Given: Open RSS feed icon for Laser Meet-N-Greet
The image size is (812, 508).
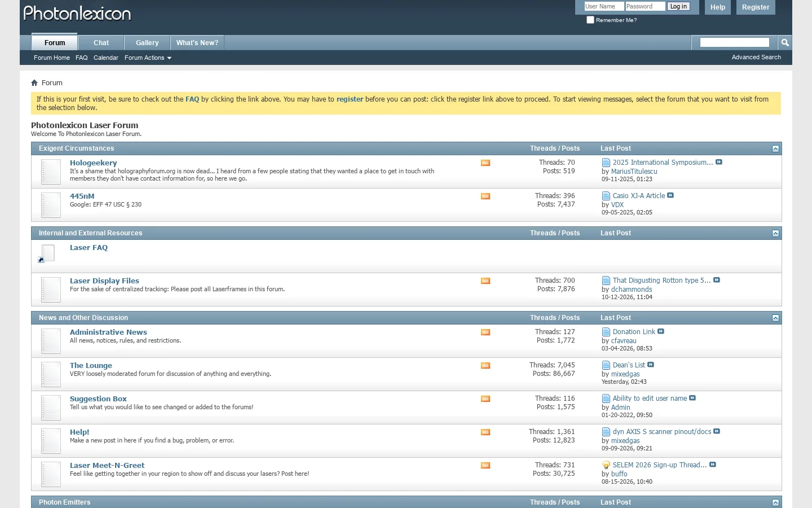Looking at the screenshot, I should pyautogui.click(x=485, y=466).
